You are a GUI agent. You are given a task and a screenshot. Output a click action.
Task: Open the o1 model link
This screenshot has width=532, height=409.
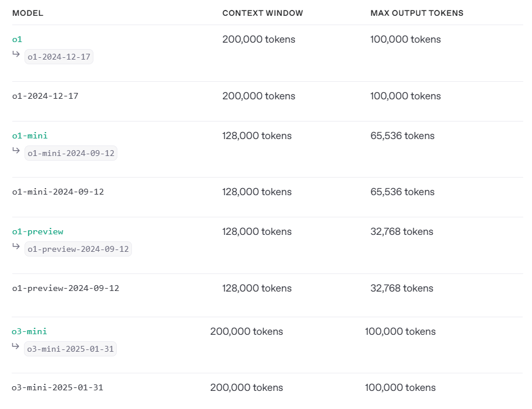(x=17, y=39)
